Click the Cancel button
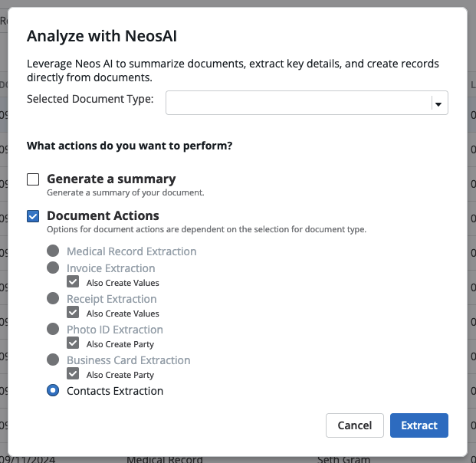476x463 pixels. tap(355, 425)
